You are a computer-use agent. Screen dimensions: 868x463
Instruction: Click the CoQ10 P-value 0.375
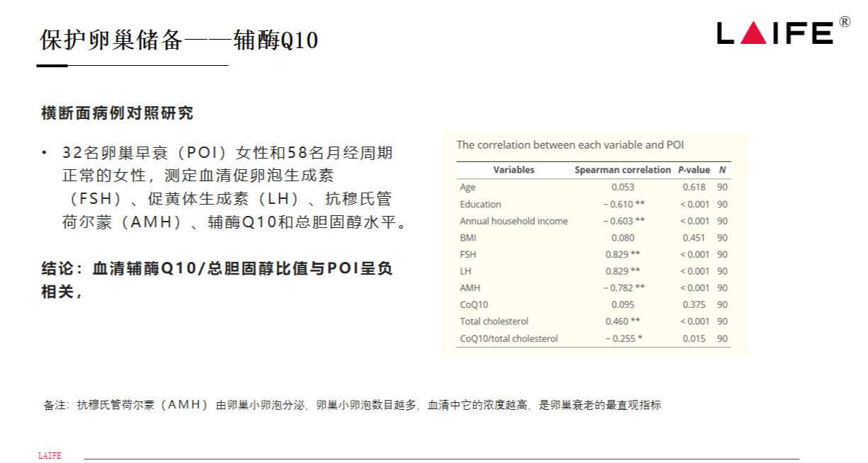tap(694, 304)
